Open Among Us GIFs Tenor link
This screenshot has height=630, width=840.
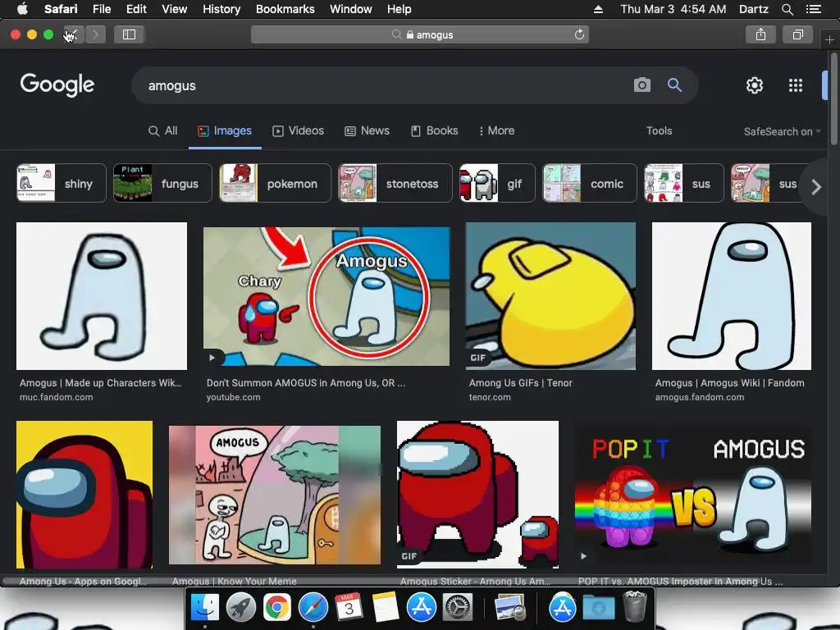click(521, 383)
